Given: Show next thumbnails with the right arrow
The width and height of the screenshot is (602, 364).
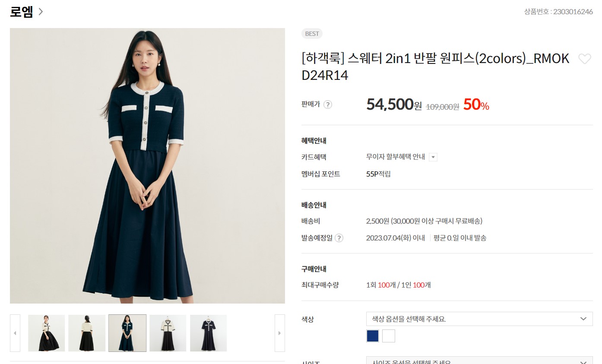Looking at the screenshot, I should 279,333.
